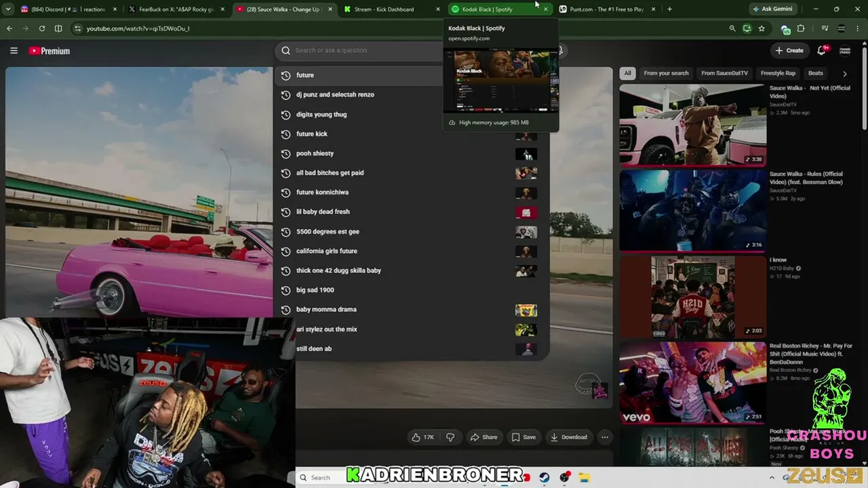The image size is (868, 488).
Task: Close the Kodak Black Spotify tab
Action: (x=545, y=9)
